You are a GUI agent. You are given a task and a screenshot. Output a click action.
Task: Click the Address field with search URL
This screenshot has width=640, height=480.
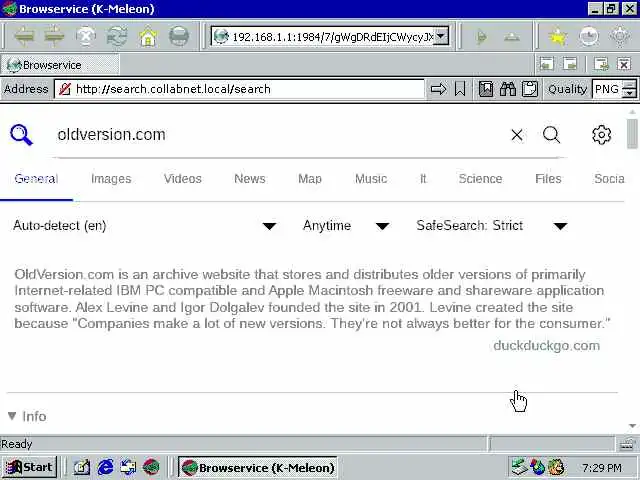coord(239,89)
